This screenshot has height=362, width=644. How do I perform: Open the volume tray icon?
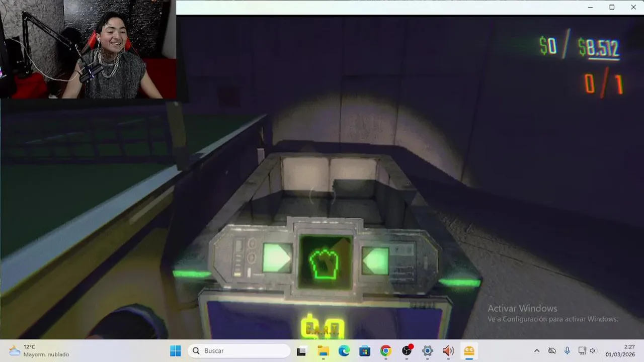593,350
